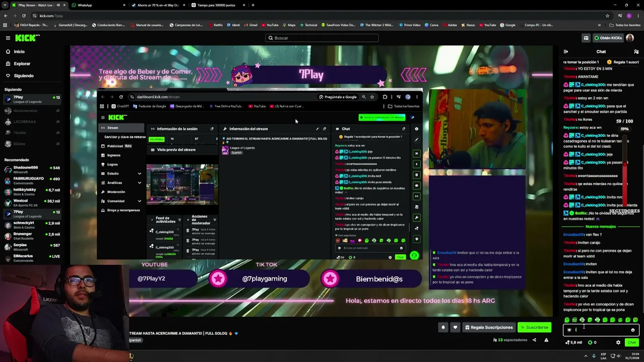
Task: Open the emoji picker in chat input
Action: [x=632, y=330]
